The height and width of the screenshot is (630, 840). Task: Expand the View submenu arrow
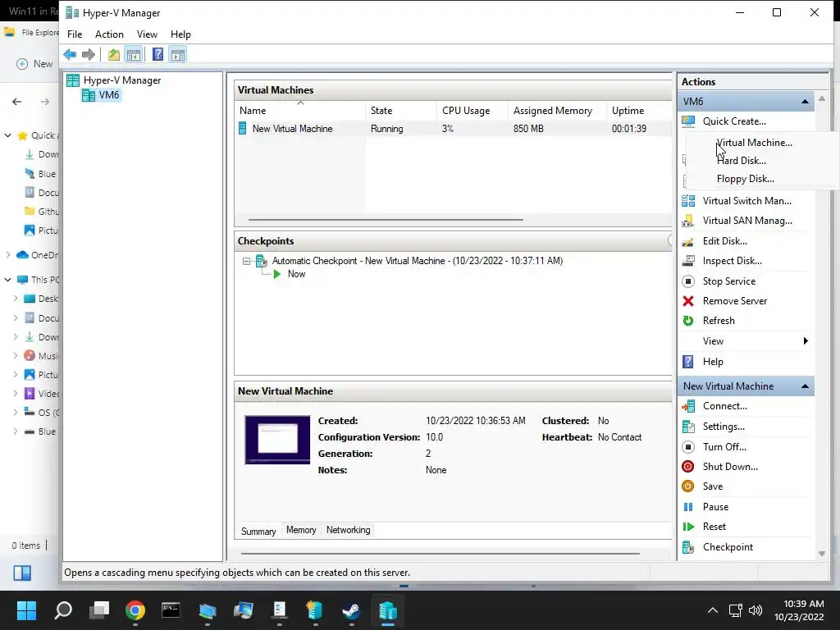806,341
